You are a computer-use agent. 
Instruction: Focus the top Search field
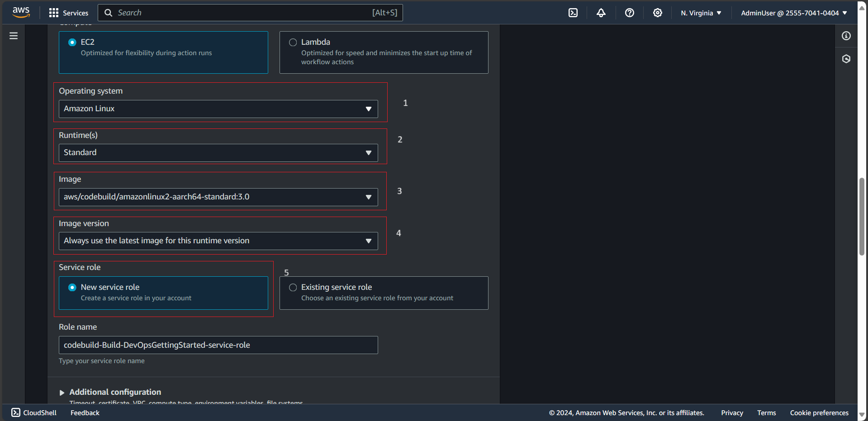(x=250, y=13)
